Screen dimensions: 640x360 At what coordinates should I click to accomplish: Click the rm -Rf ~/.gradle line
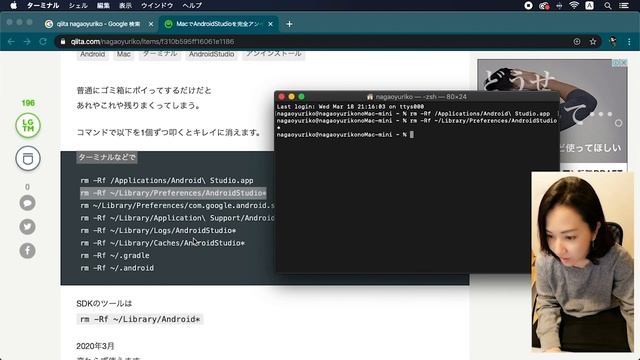click(115, 256)
